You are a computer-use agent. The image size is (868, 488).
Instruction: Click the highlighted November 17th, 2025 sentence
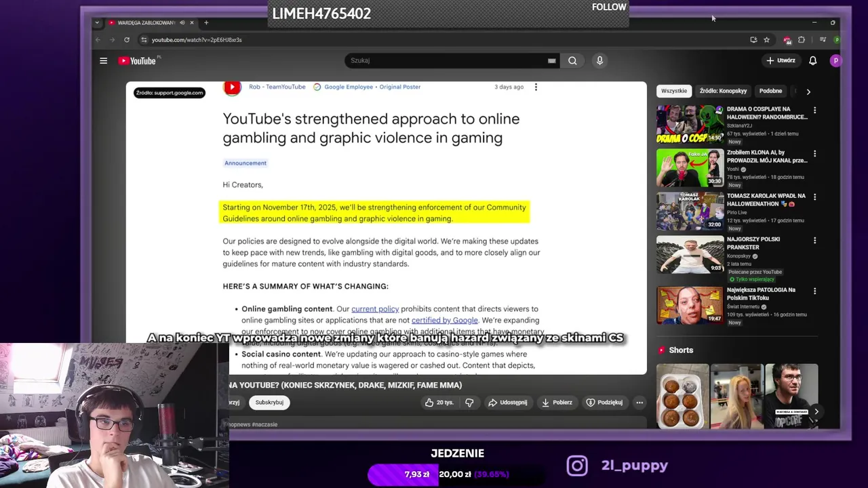(374, 213)
